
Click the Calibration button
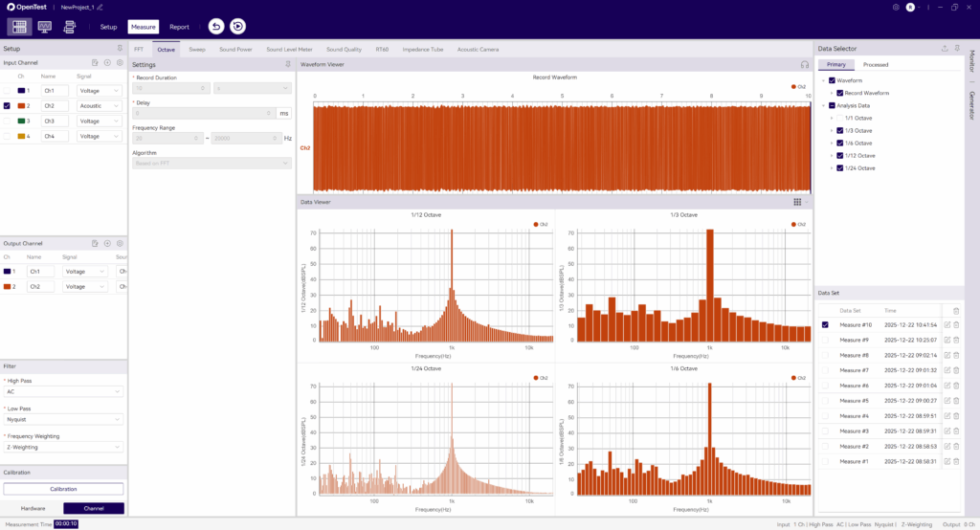[63, 489]
